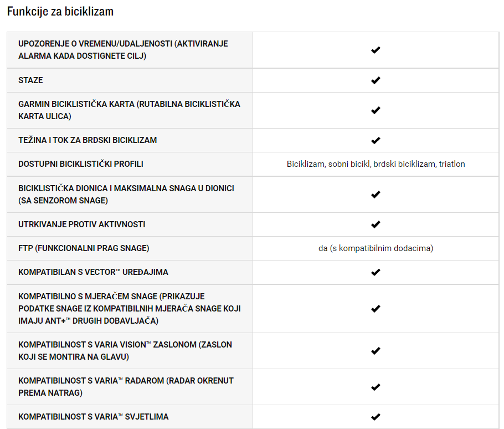The width and height of the screenshot is (504, 429).
Task: Click the checkmark in the Staze row
Action: (376, 80)
